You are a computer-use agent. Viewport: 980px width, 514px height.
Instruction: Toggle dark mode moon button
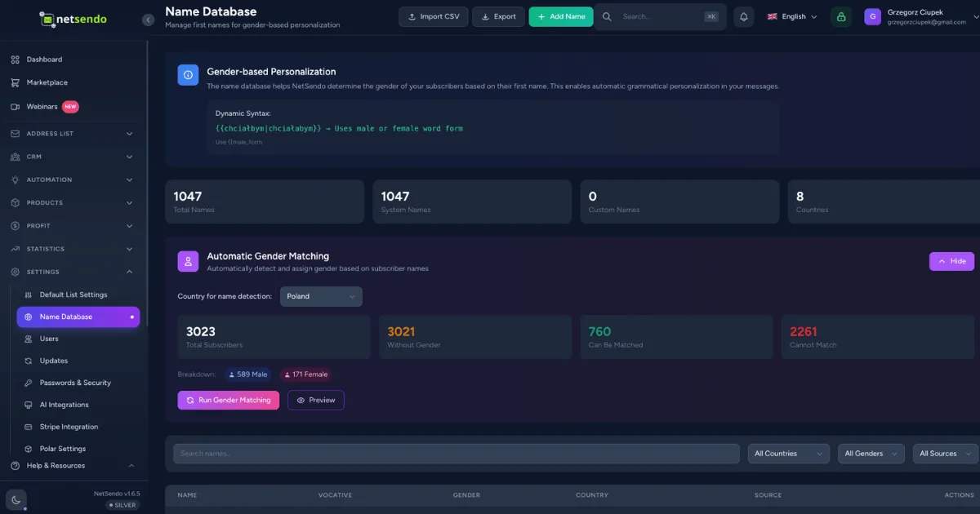[x=16, y=499]
